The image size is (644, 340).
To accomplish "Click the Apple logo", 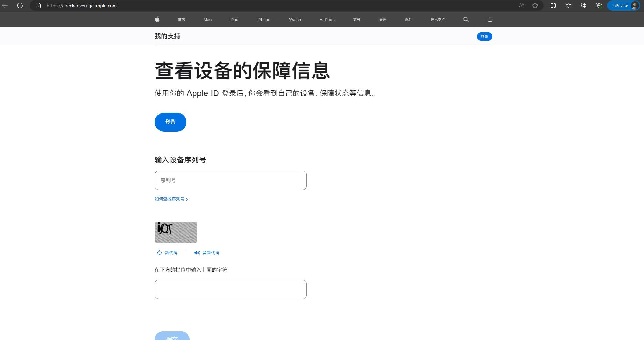I will click(157, 19).
